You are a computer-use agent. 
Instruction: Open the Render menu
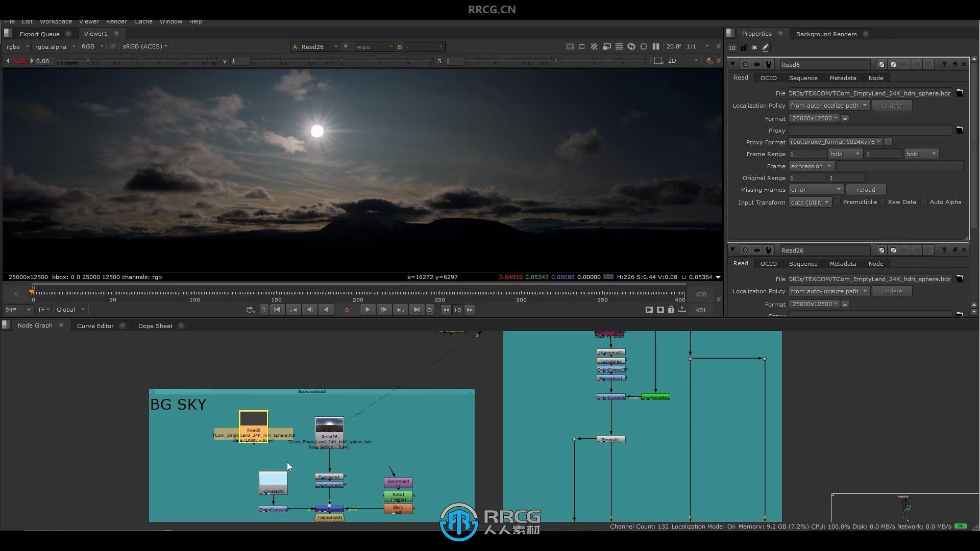point(116,21)
